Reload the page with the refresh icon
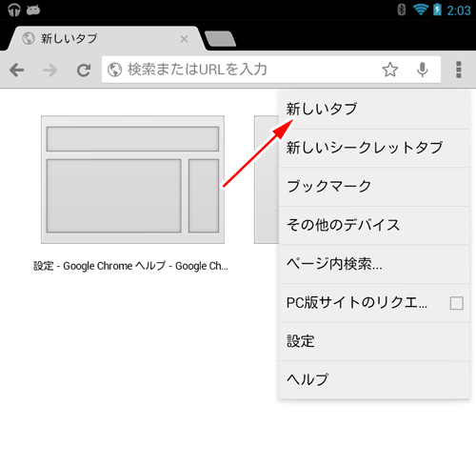Image resolution: width=476 pixels, height=466 pixels. click(x=84, y=70)
